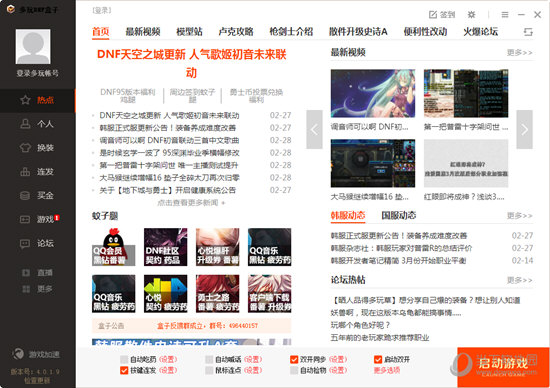Open the 个人 personal sidebar section

coord(38,124)
